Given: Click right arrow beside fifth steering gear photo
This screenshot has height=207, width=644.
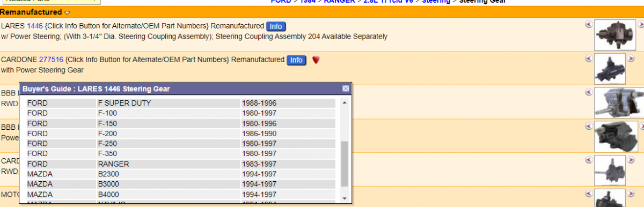Looking at the screenshot, I should coord(631,159).
